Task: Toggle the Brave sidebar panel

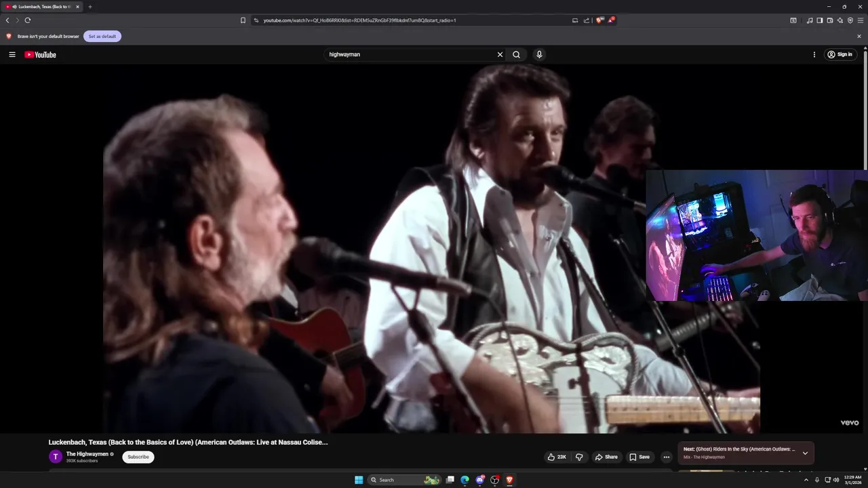Action: pyautogui.click(x=820, y=20)
